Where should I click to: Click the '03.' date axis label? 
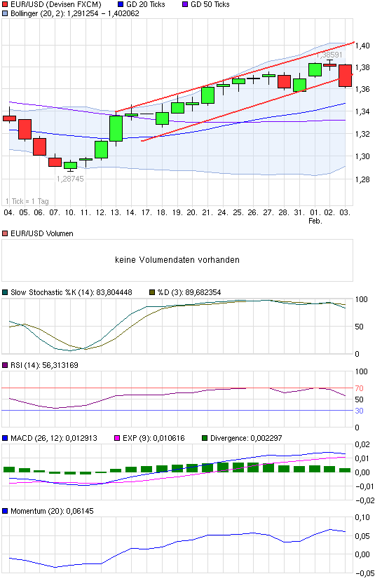345,212
